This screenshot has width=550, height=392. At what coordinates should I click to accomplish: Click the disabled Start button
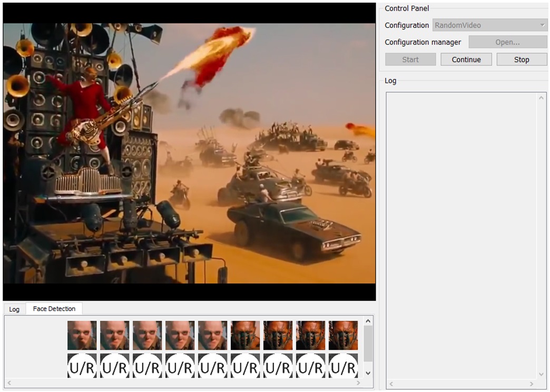click(410, 59)
